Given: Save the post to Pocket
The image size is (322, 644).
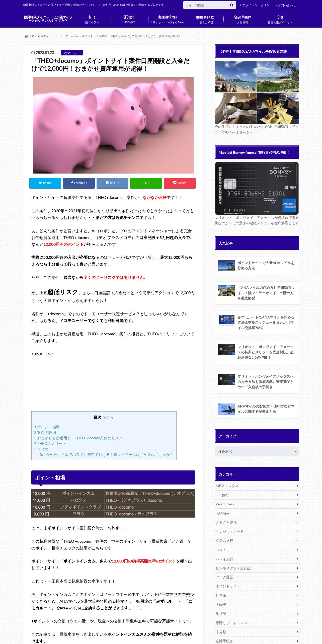Looking at the screenshot, I should (x=180, y=183).
